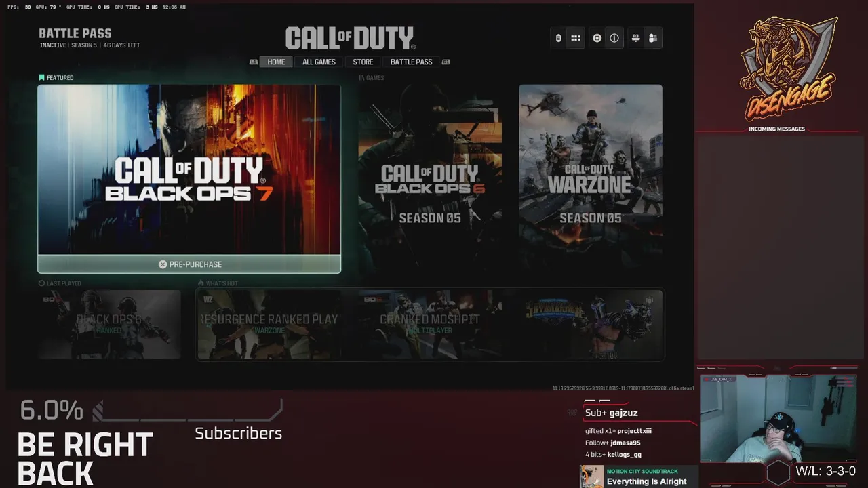Click "Follow+ jdmasa95" text

pyautogui.click(x=613, y=443)
